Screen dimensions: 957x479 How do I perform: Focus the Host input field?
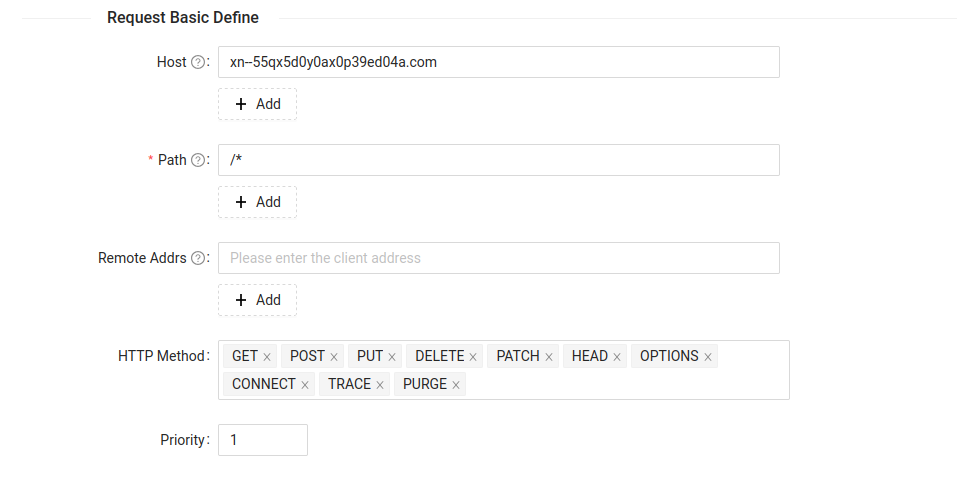(499, 62)
